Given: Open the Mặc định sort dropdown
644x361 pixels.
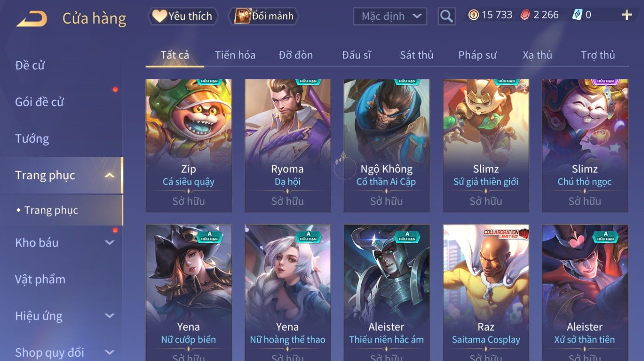Looking at the screenshot, I should coord(390,17).
